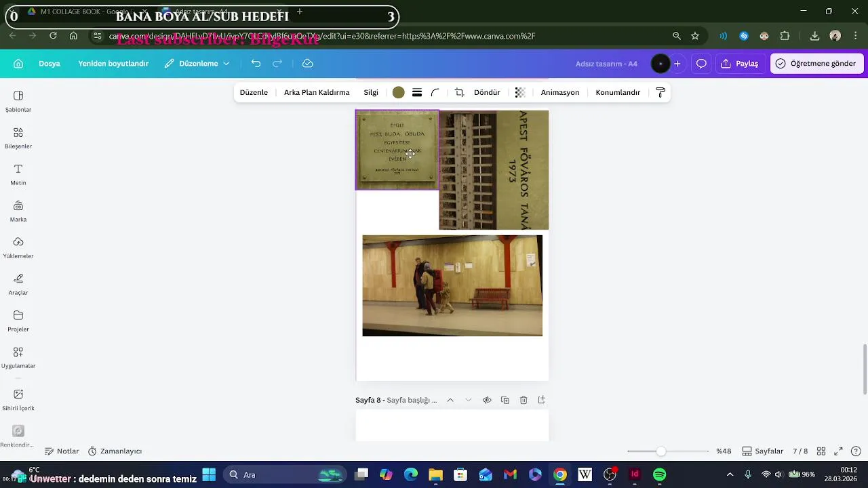Expand the Düzenleme mode dropdown
868x488 pixels.
click(197, 64)
